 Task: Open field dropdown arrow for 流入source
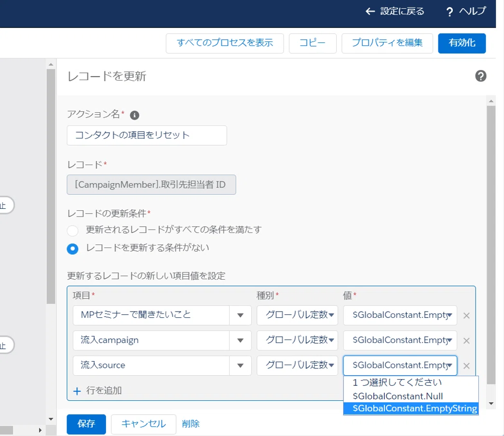pos(240,366)
